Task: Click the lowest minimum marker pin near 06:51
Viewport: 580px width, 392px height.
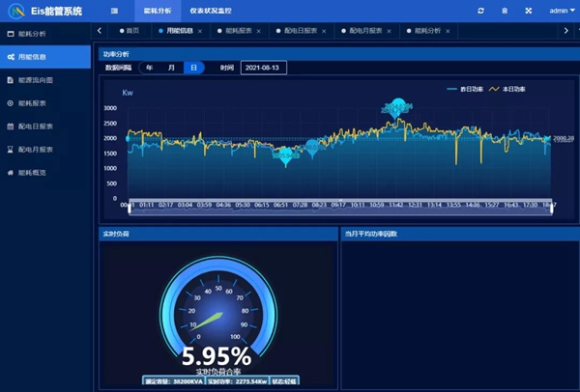Action: 285,156
